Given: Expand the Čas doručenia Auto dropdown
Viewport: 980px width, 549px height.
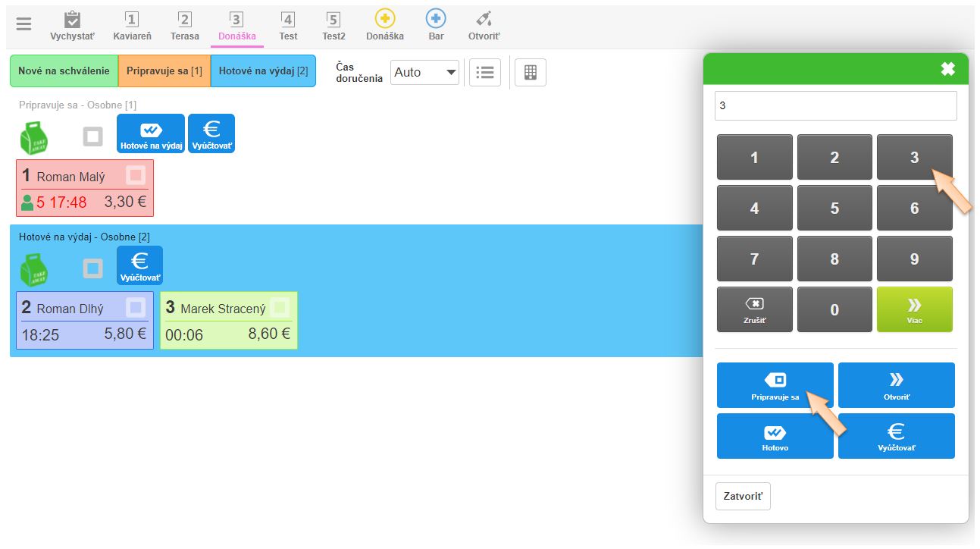Looking at the screenshot, I should [x=425, y=73].
